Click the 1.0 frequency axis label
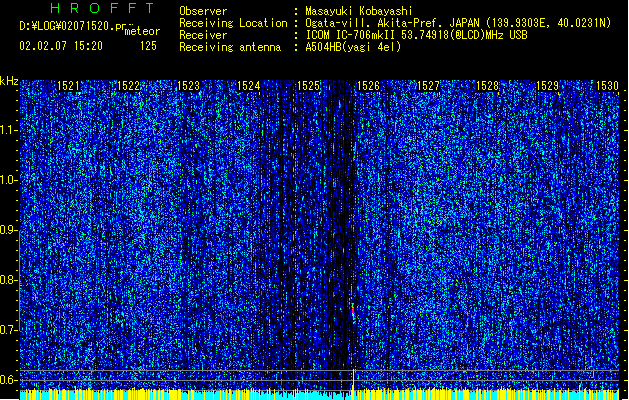Viewport: 629px width, 400px height. click(x=8, y=180)
